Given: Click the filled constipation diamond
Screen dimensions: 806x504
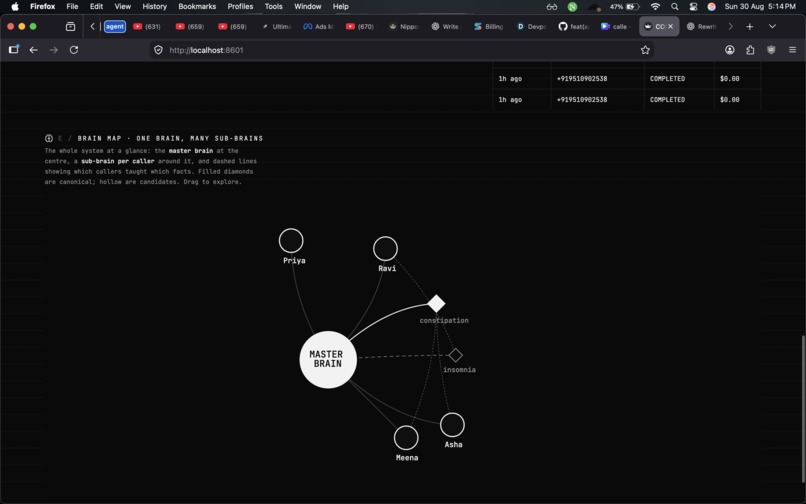Looking at the screenshot, I should [436, 303].
